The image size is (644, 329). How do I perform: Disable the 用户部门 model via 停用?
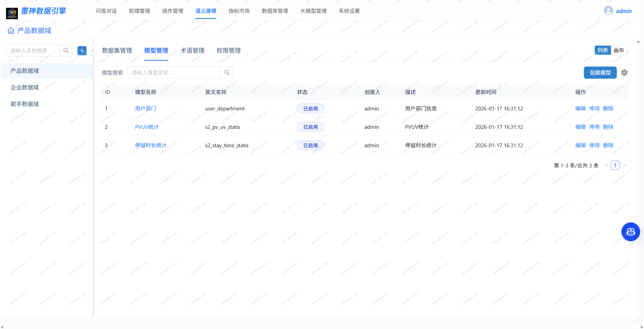tap(595, 109)
